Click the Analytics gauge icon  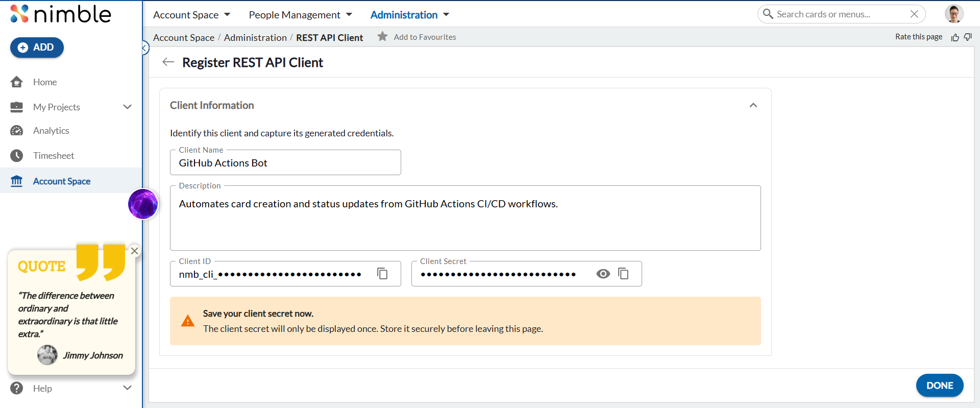tap(17, 131)
